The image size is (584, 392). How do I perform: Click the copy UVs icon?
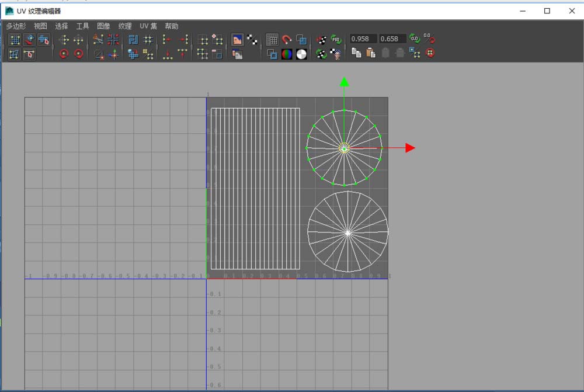pos(356,54)
